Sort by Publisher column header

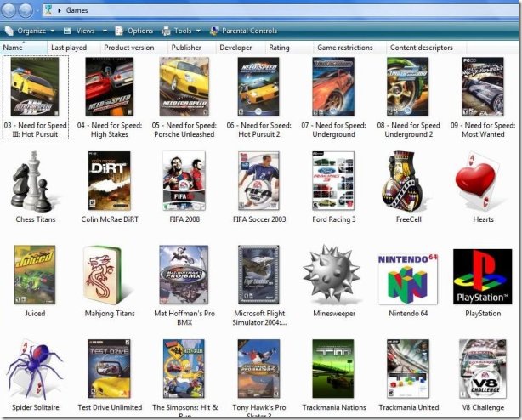click(191, 48)
